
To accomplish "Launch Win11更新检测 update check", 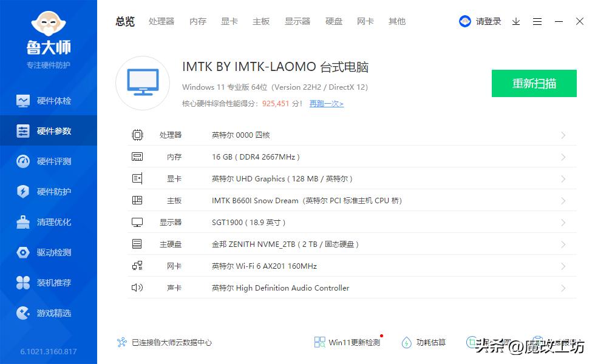I will [x=346, y=342].
